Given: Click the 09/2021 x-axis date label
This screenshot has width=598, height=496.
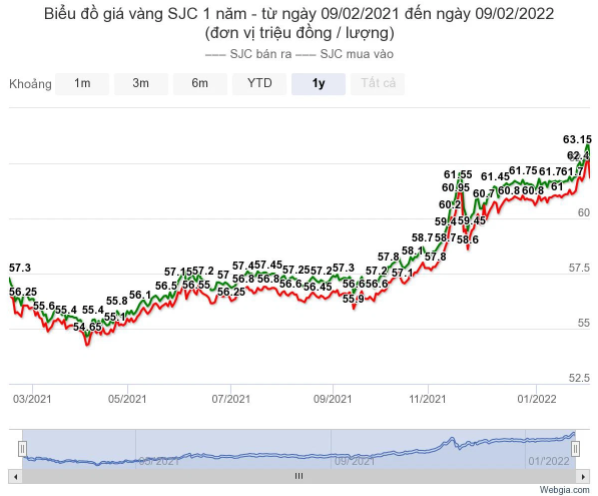Looking at the screenshot, I should tap(332, 399).
